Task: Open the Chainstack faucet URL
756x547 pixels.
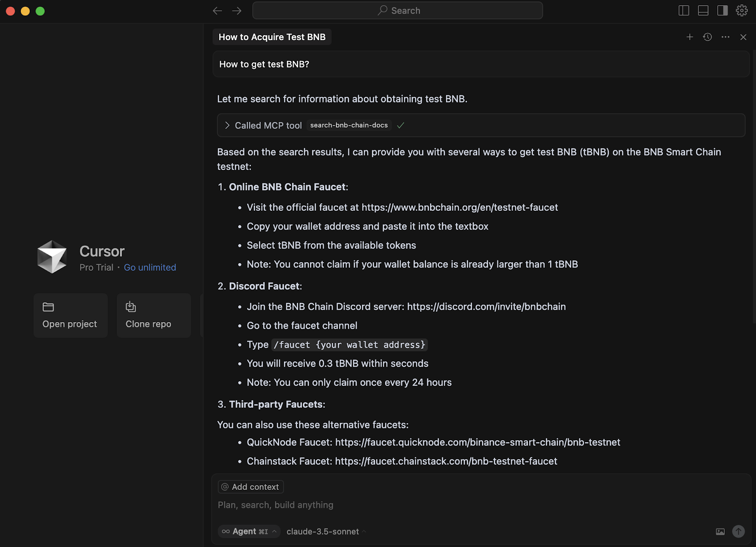Action: pyautogui.click(x=446, y=461)
